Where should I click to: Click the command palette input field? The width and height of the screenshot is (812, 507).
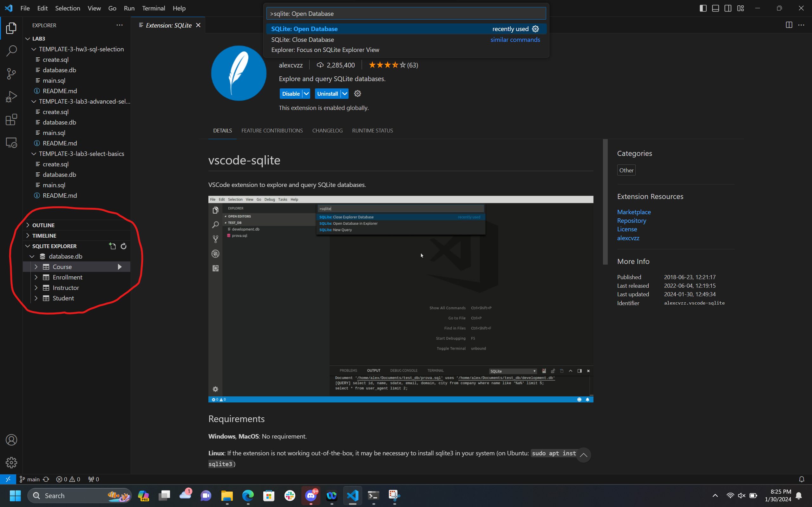[x=406, y=14]
